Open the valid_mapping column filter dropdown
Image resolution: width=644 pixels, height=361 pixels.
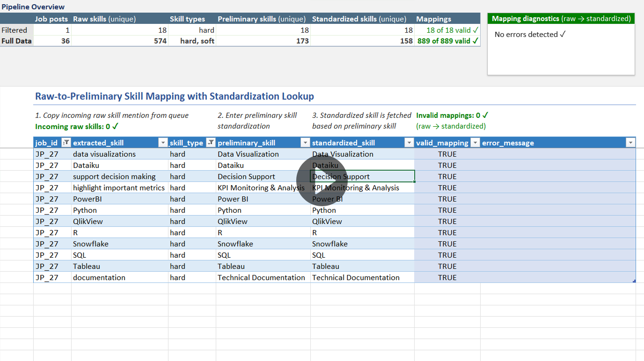[x=475, y=143]
